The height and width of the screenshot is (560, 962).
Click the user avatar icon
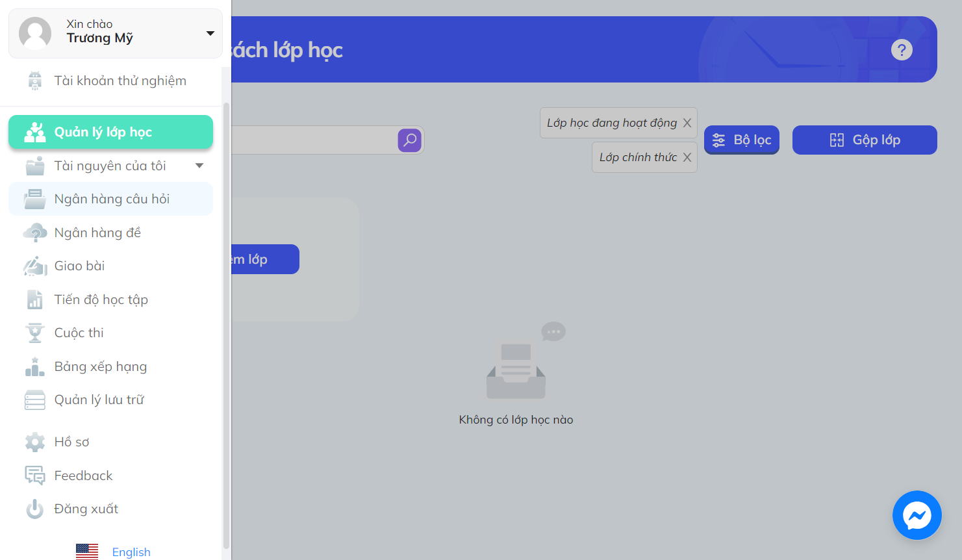(x=35, y=33)
